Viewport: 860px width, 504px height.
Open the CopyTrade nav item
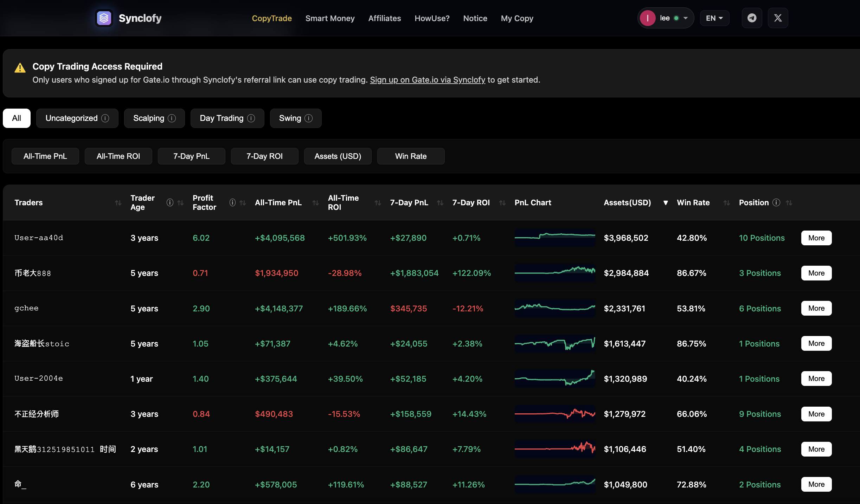click(272, 18)
